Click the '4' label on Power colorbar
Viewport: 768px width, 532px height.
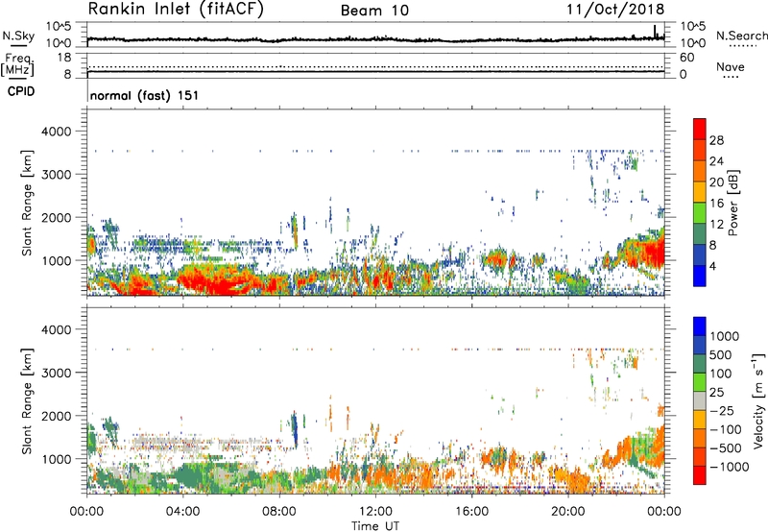click(712, 267)
